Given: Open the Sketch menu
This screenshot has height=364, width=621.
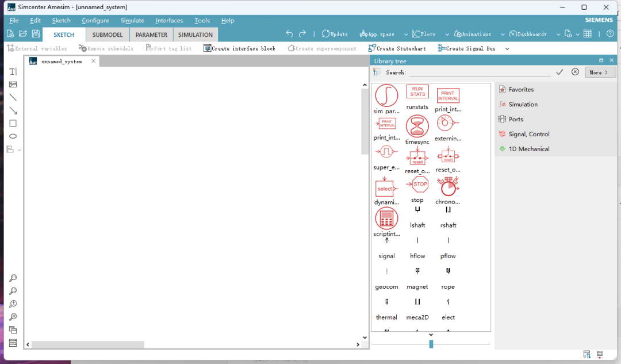Looking at the screenshot, I should 61,21.
